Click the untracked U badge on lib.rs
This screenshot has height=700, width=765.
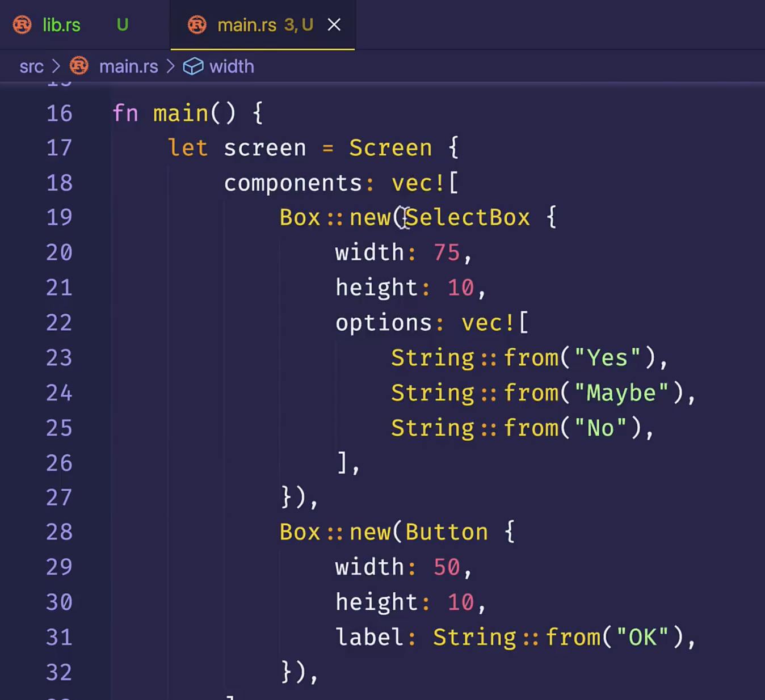pyautogui.click(x=122, y=25)
